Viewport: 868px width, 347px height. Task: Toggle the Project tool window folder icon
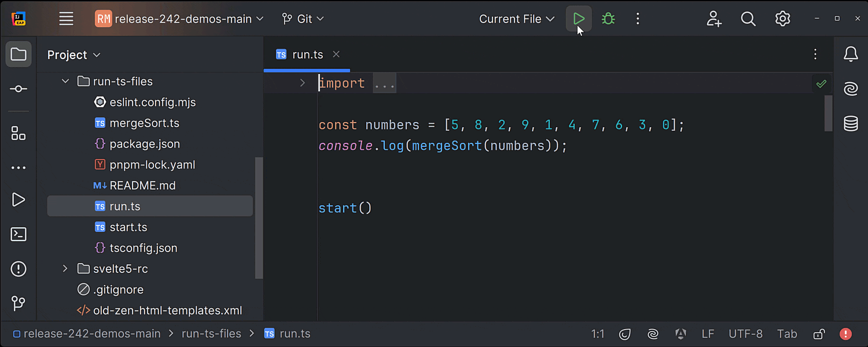[19, 54]
